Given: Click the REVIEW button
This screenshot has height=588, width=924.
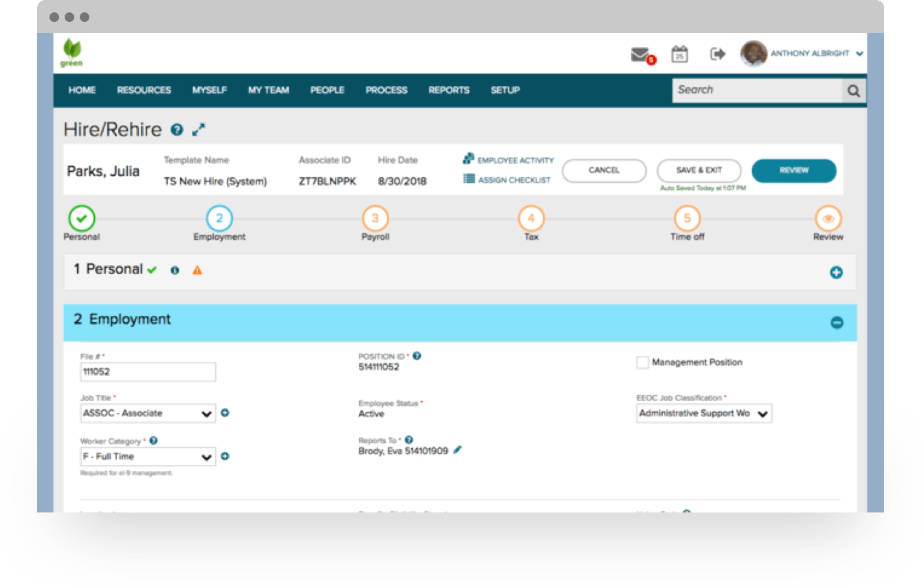Looking at the screenshot, I should click(794, 170).
